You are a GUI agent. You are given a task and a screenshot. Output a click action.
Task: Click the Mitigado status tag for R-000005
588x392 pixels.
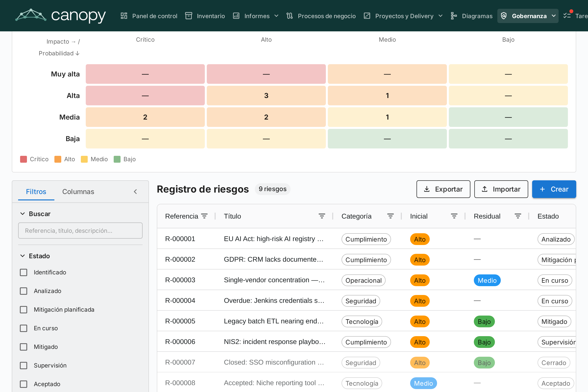[554, 321]
